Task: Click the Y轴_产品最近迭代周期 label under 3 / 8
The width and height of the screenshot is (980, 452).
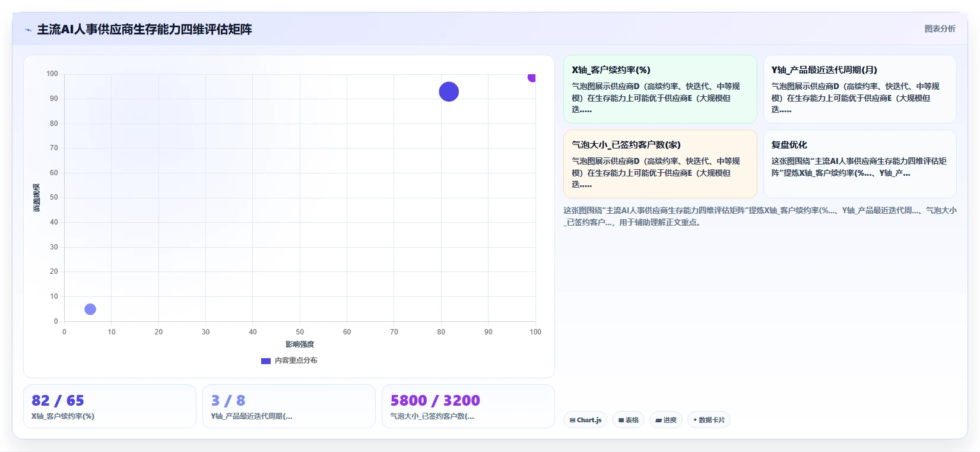Action: point(252,416)
